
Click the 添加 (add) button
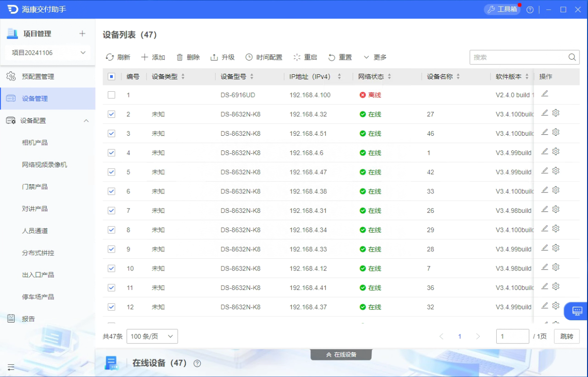click(x=153, y=57)
